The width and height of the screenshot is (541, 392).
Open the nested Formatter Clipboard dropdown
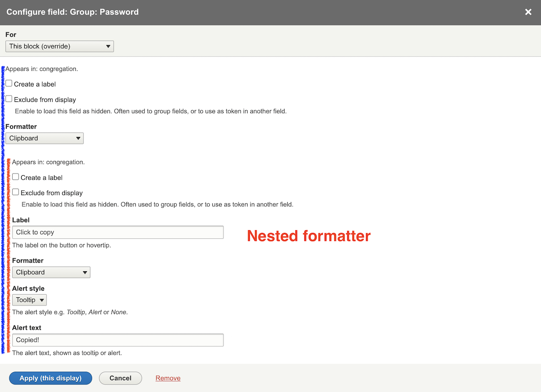click(51, 272)
